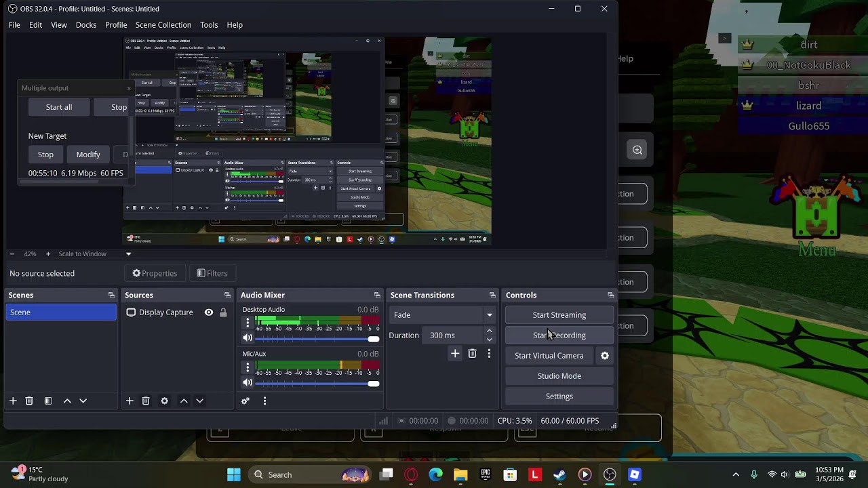
Task: Pop out the Controls dock
Action: [x=610, y=295]
